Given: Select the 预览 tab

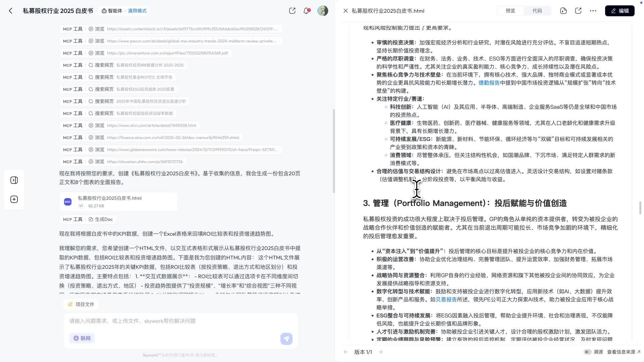Looking at the screenshot, I should [511, 11].
